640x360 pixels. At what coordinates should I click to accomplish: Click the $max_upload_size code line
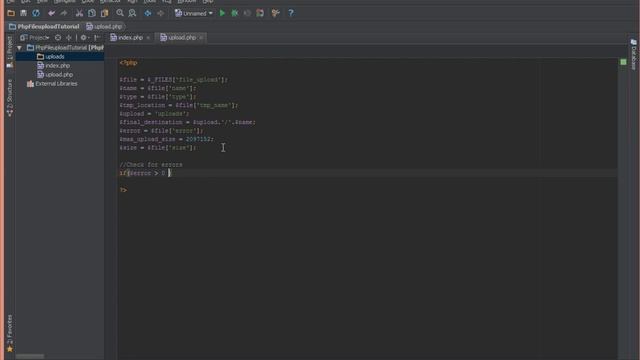point(167,139)
